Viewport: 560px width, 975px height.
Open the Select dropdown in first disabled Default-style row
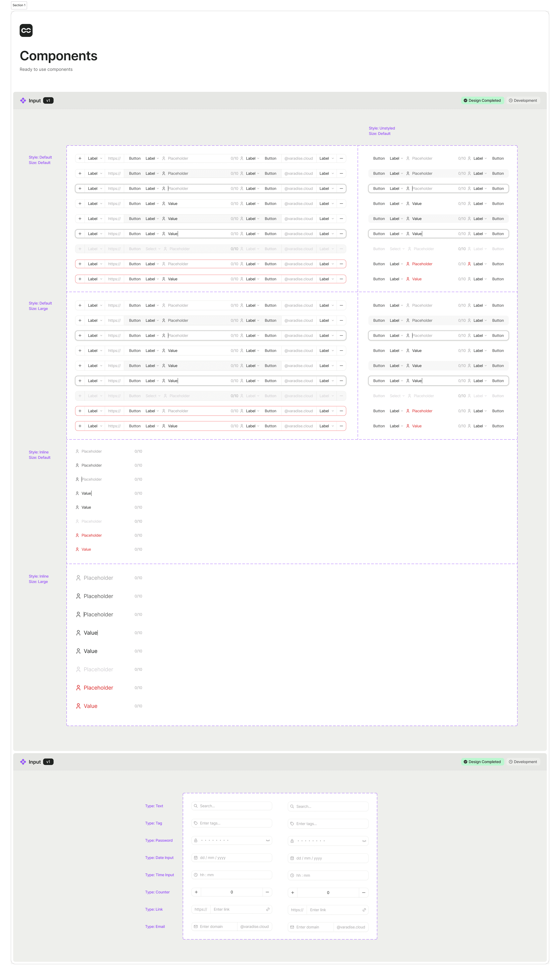(x=153, y=249)
